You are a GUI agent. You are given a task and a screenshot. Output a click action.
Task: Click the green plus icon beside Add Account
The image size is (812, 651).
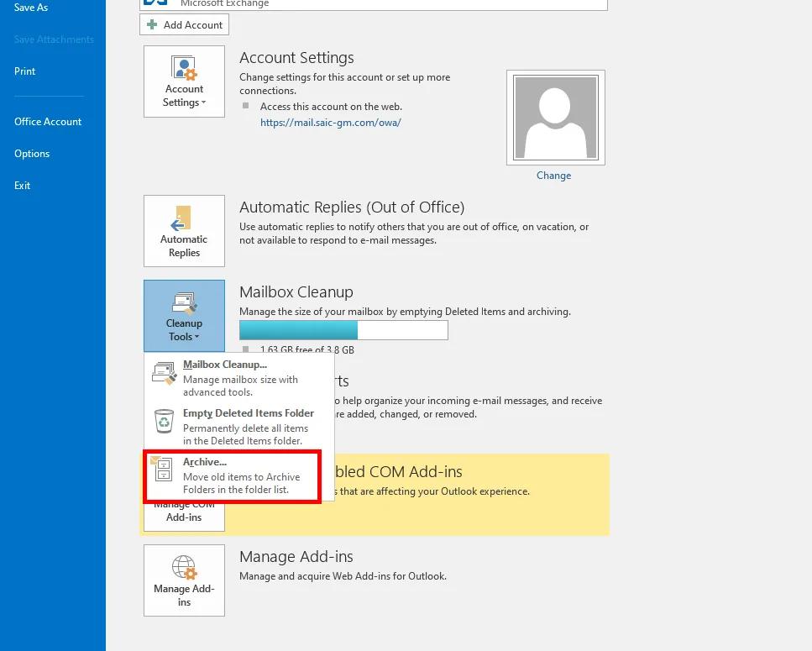pos(152,25)
